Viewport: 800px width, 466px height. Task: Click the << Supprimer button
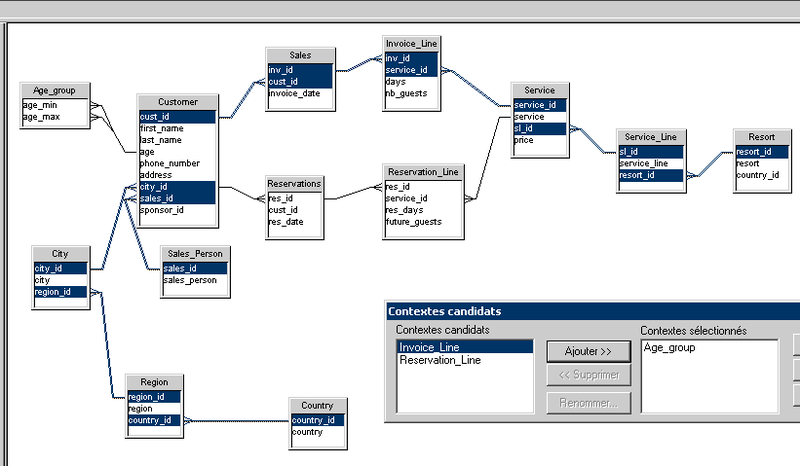pos(587,376)
